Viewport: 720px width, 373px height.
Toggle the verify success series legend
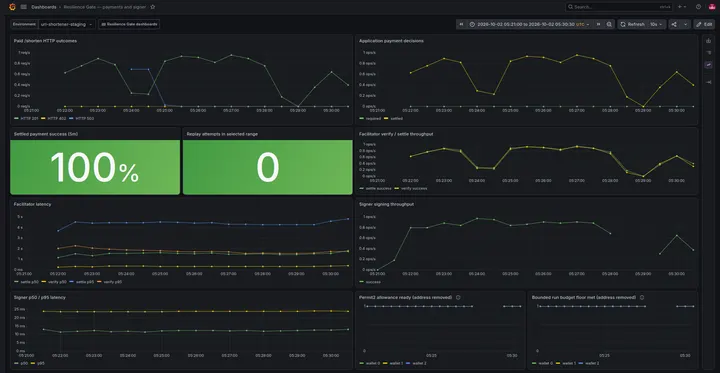pyautogui.click(x=413, y=188)
